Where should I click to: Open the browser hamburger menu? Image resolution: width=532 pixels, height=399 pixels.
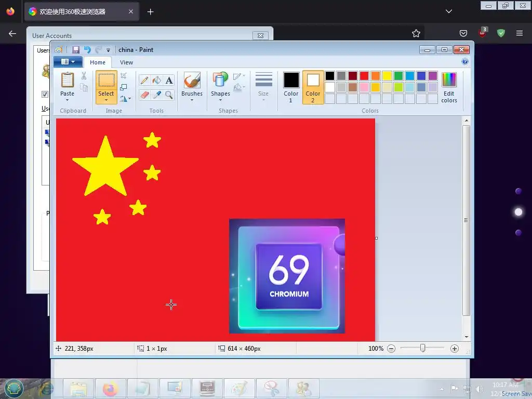[x=520, y=33]
